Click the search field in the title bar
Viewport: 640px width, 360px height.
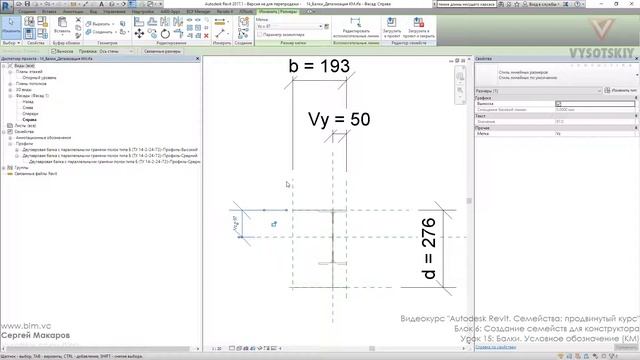tap(466, 4)
